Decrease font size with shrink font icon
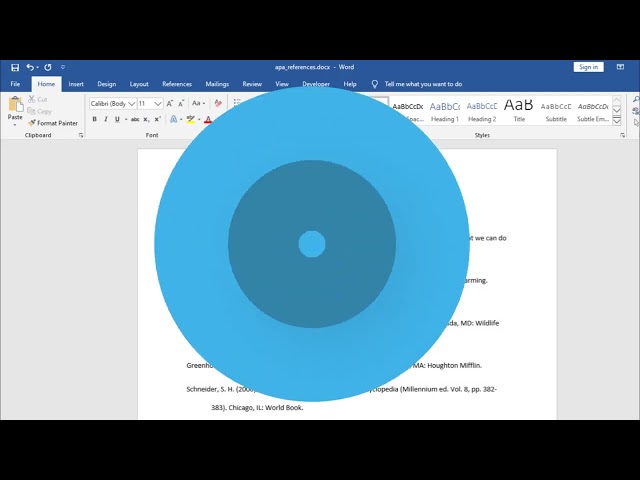The height and width of the screenshot is (480, 640). click(181, 104)
